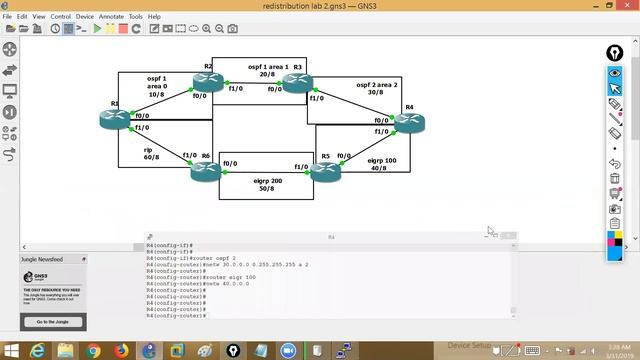Screen dimensions: 640x360
Task: Click Add a link cable icon
Action: pos(10,155)
